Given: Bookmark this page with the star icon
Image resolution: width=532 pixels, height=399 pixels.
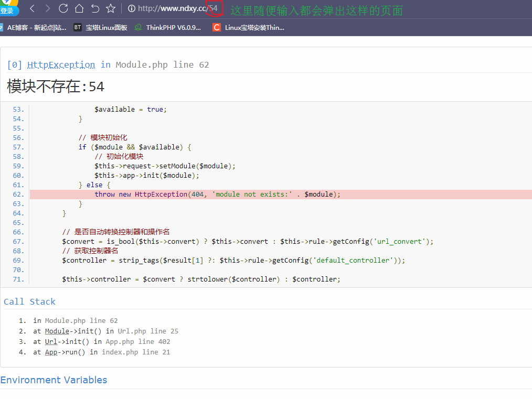Looking at the screenshot, I should 111,8.
